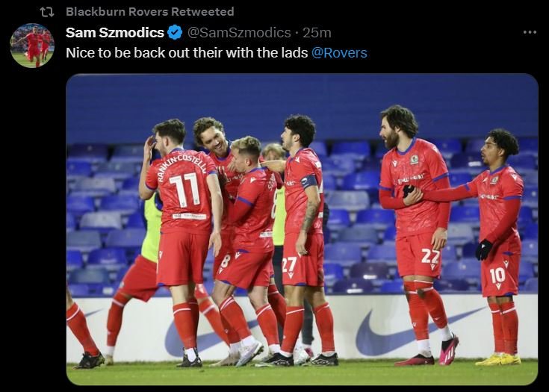Click the large Nike swoosh on the right advertising board
This screenshot has height=392, width=549.
click(x=418, y=332)
